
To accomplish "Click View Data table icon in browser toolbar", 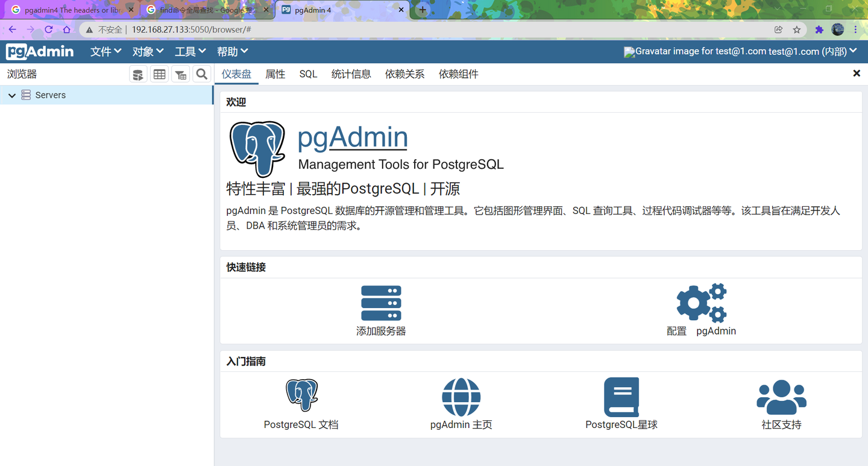I will tap(159, 74).
